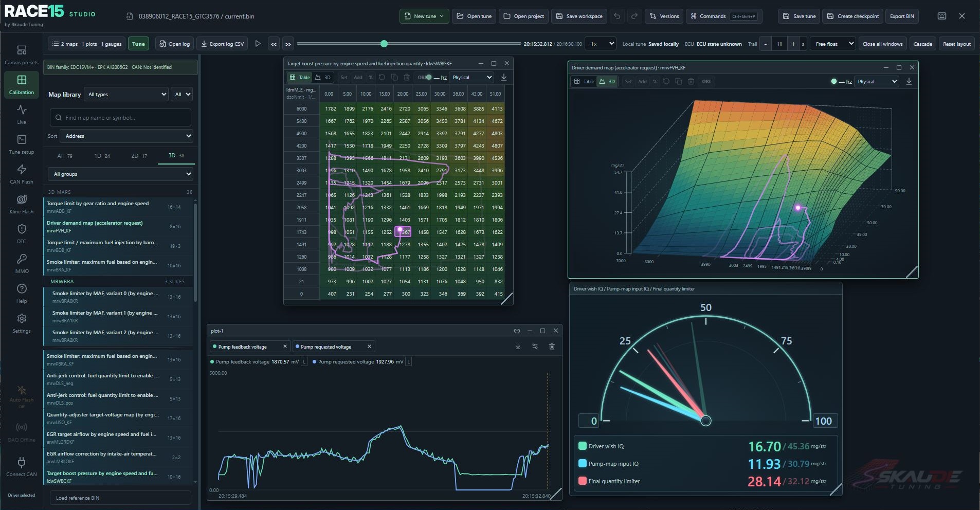Open CAN Flash from the sidebar

[x=22, y=174]
